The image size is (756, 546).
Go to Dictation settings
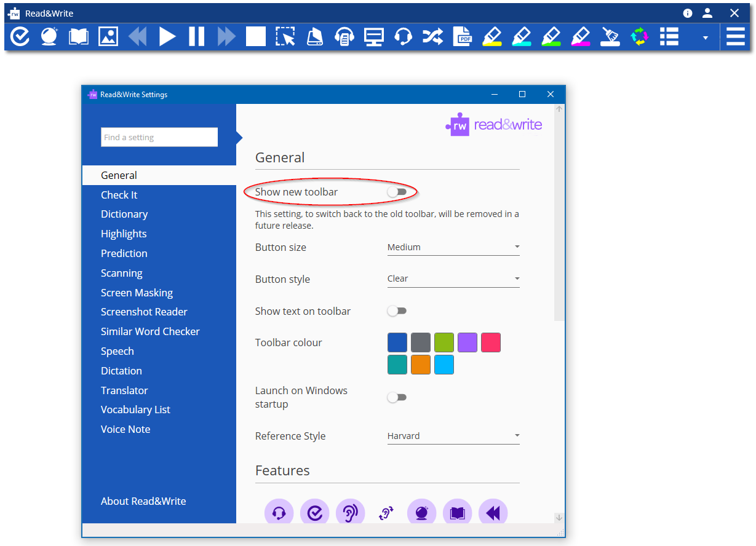[x=121, y=371]
